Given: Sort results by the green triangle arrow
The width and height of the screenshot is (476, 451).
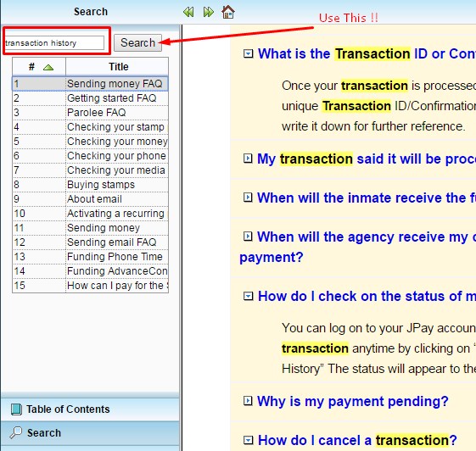Looking at the screenshot, I should [48, 67].
